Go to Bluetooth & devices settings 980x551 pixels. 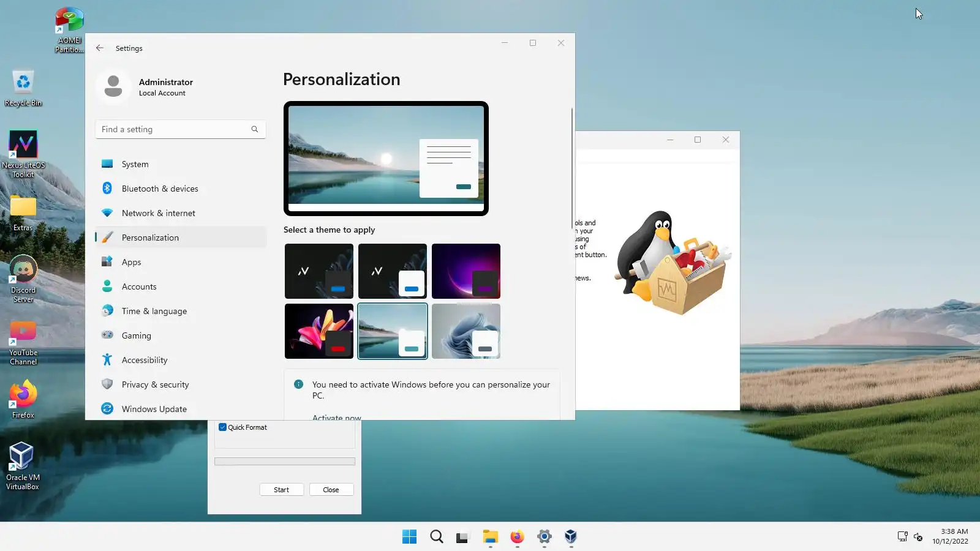click(x=181, y=189)
